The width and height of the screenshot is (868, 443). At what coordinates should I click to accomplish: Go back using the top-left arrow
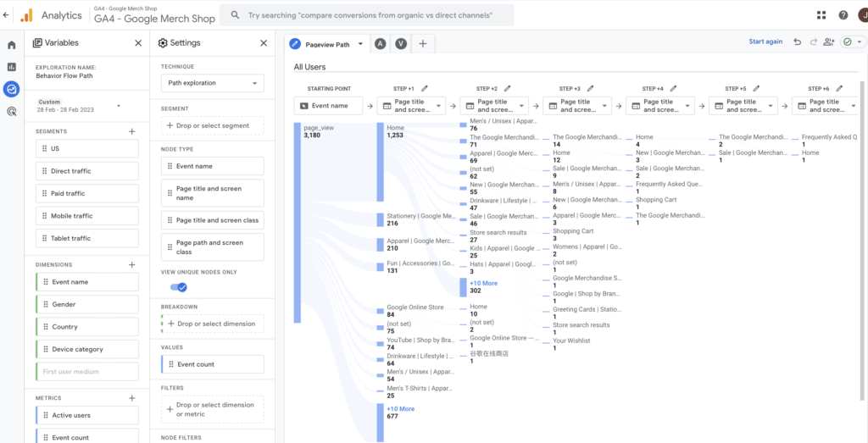coord(6,15)
